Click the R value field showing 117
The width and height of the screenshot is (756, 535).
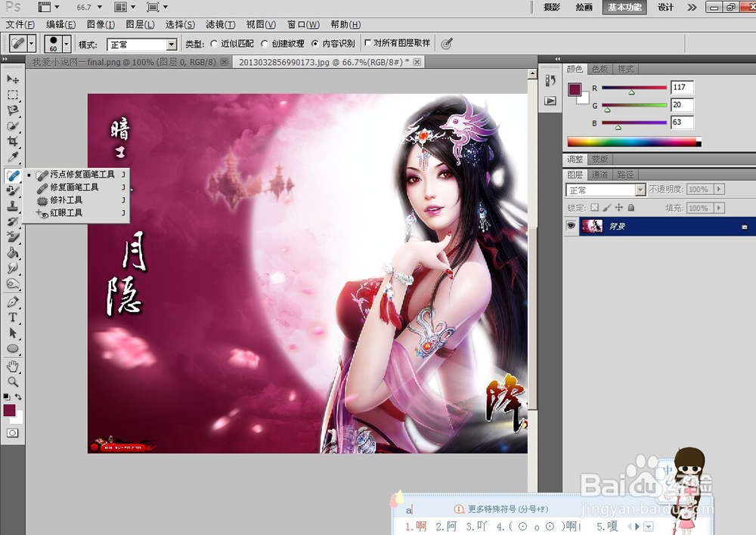coord(682,87)
